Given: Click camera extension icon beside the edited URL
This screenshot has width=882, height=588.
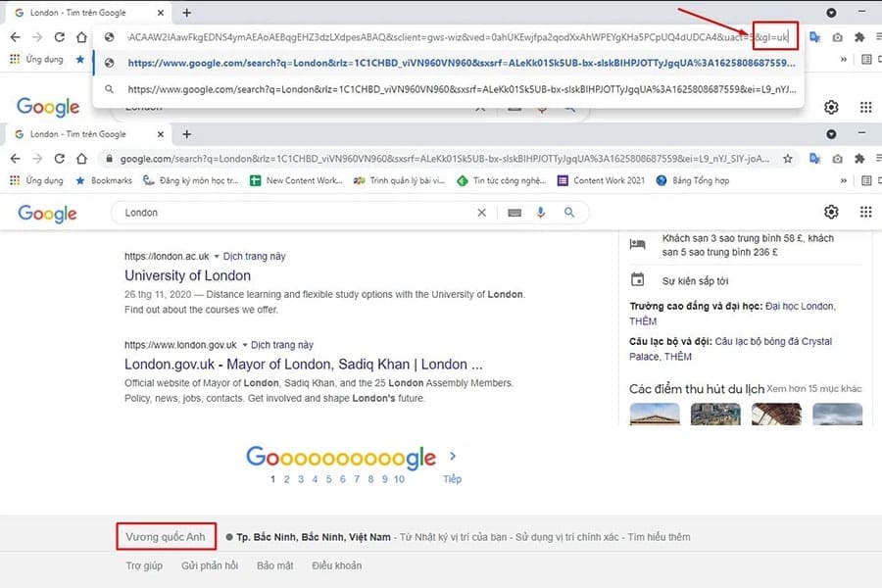Looking at the screenshot, I should click(x=837, y=37).
